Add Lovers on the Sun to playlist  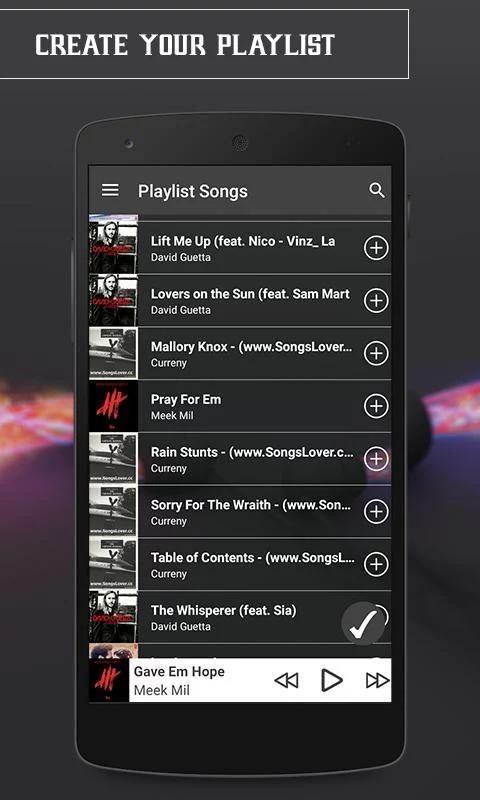(x=376, y=301)
